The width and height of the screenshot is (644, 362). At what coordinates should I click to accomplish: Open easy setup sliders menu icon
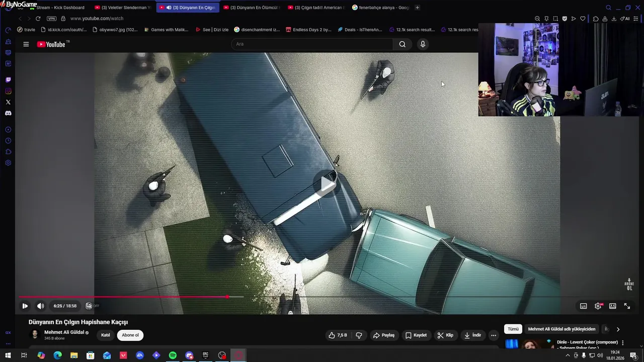click(636, 19)
